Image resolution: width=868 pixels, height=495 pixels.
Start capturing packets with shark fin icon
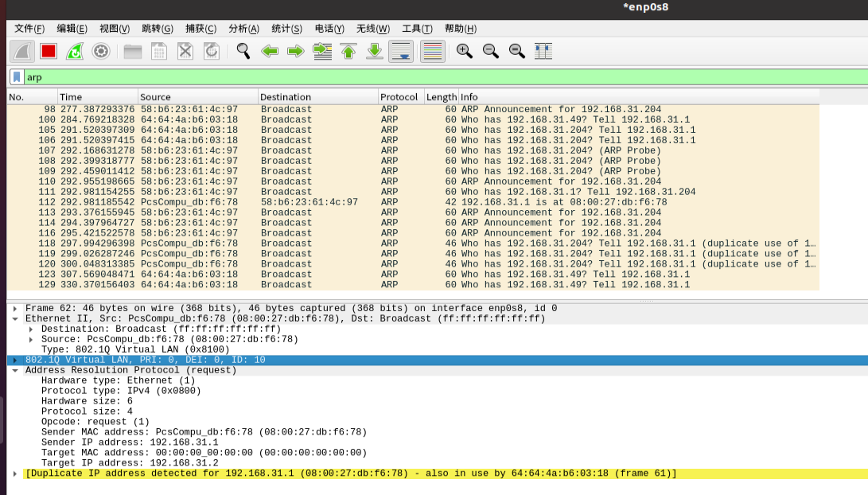point(23,52)
